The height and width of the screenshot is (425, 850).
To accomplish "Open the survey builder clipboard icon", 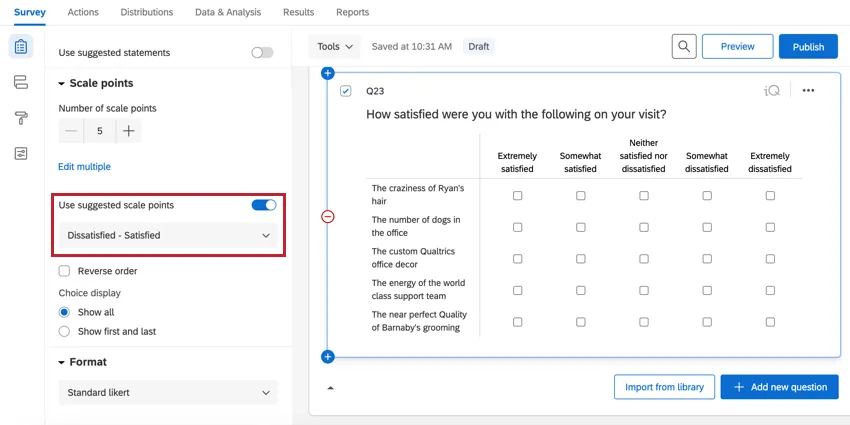I will (21, 46).
